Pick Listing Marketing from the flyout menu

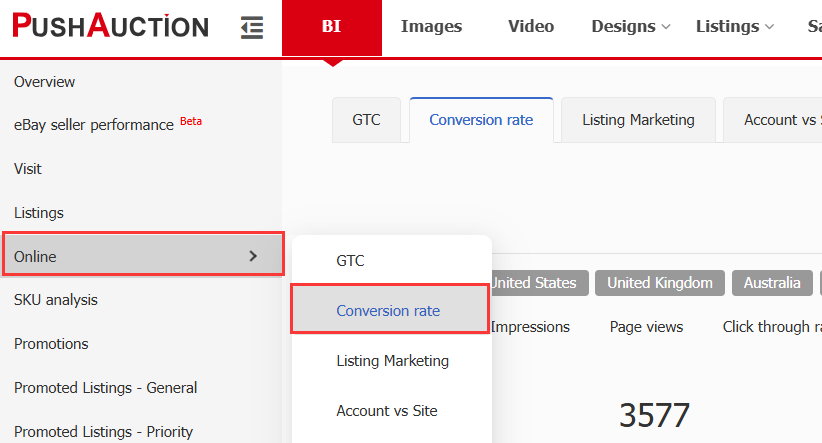point(392,361)
